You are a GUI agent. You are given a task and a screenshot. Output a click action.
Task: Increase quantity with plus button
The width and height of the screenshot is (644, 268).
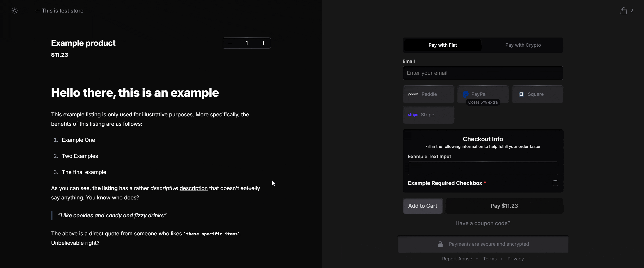(263, 43)
